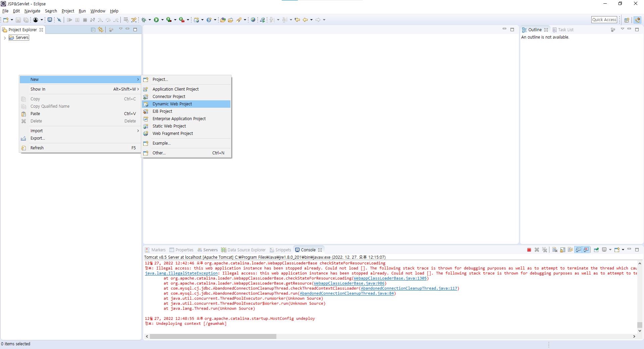This screenshot has width=644, height=349.
Task: Switch to the Servers tab
Action: 208,250
